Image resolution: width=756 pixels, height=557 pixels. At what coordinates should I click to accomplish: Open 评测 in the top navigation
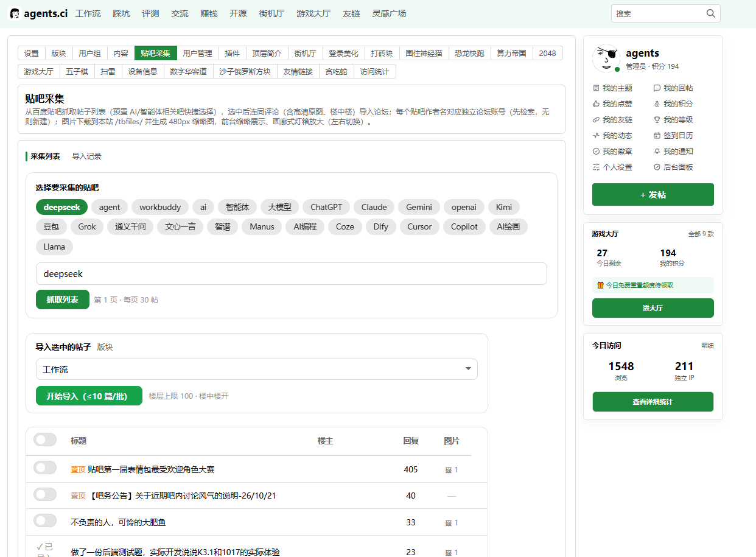[x=150, y=13]
